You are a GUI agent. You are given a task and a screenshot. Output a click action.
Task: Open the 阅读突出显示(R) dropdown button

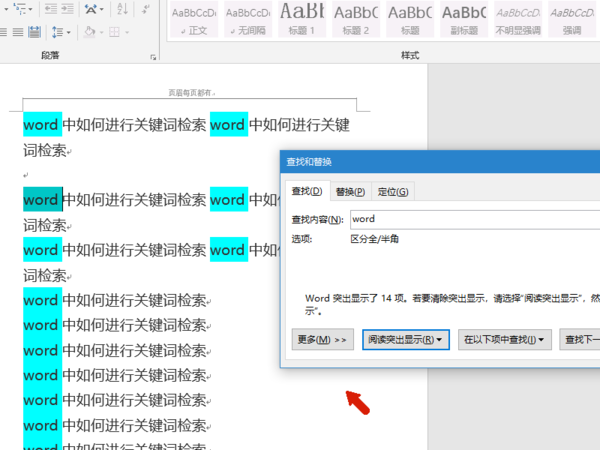406,340
